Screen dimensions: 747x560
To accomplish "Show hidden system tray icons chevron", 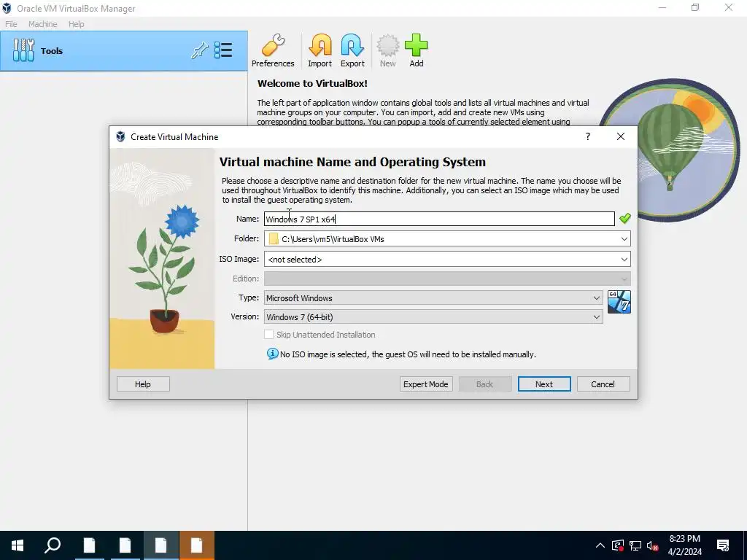I will point(600,545).
